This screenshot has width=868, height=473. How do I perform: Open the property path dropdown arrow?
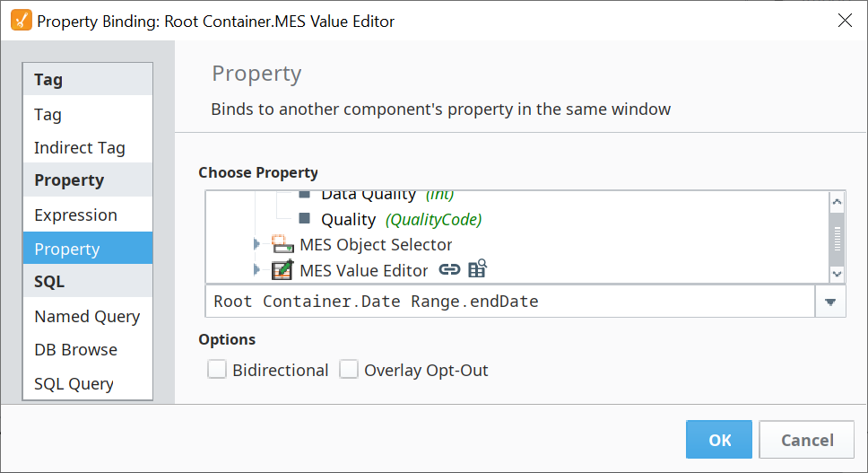tap(830, 302)
